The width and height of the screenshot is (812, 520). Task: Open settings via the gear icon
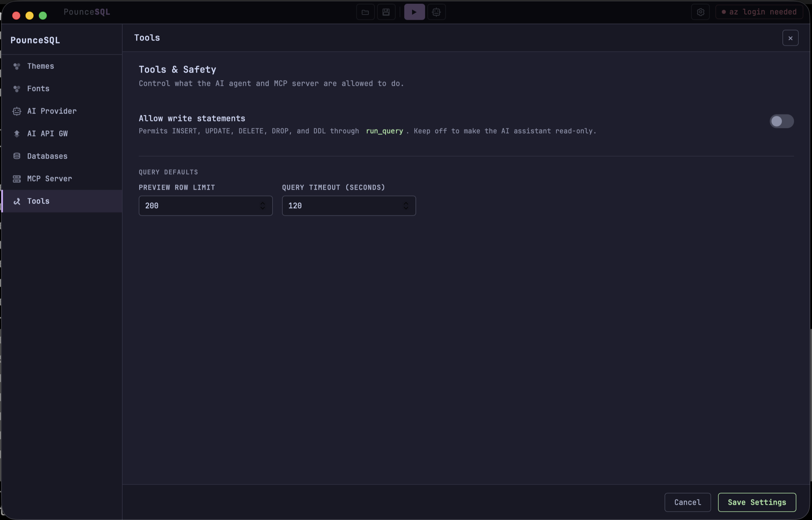pos(700,12)
